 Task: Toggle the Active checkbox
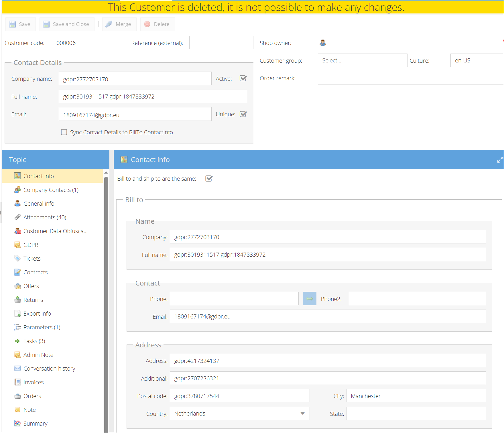tap(243, 78)
